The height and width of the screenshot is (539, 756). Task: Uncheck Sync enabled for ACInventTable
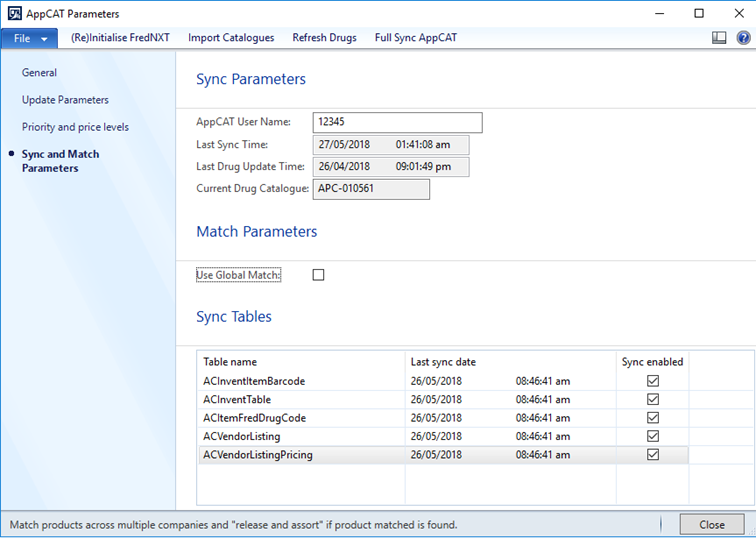click(653, 400)
